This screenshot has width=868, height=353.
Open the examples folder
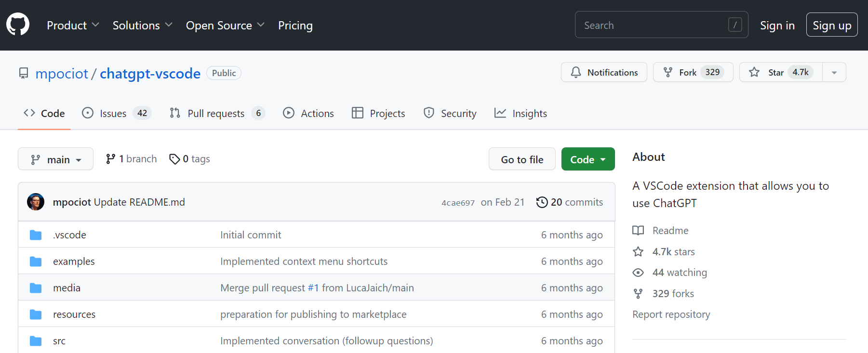(x=74, y=261)
